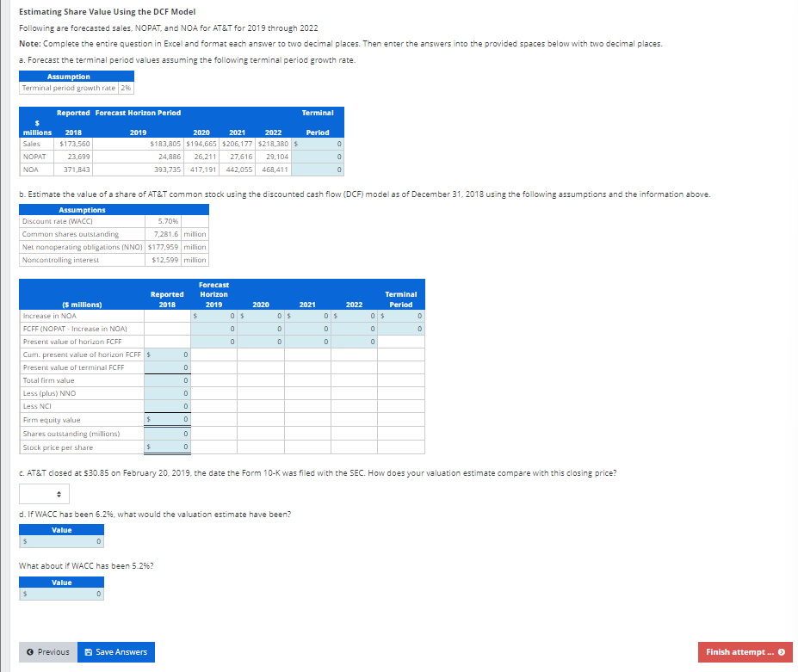Image resolution: width=798 pixels, height=672 pixels.
Task: Click the Value field for the 5.2% WACC question
Action: pyautogui.click(x=60, y=594)
